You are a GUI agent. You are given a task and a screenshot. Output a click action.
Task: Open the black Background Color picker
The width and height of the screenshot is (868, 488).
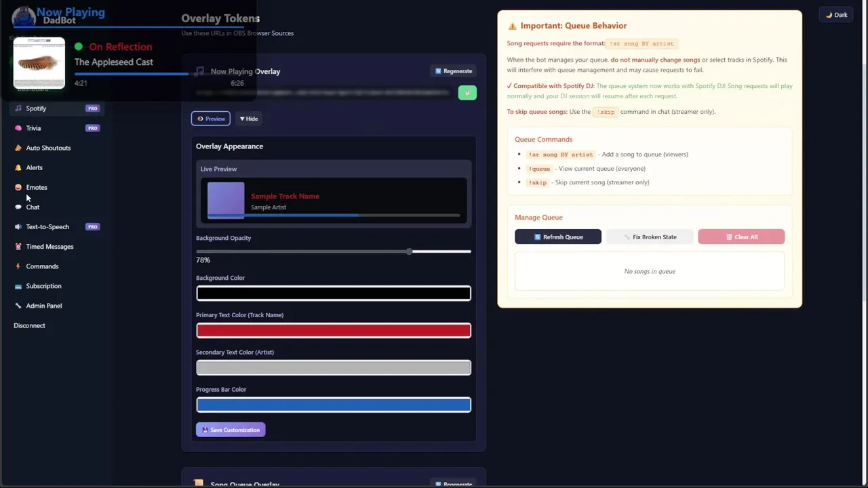[334, 293]
